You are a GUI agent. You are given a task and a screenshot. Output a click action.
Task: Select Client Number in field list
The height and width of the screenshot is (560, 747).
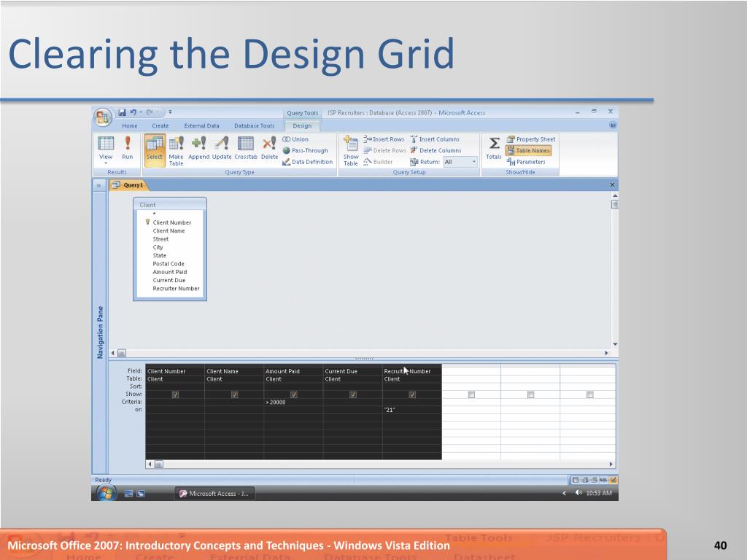[172, 222]
